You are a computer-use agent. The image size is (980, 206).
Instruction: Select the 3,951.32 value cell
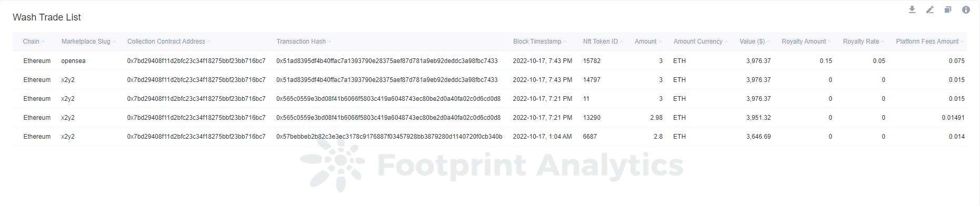coord(758,118)
